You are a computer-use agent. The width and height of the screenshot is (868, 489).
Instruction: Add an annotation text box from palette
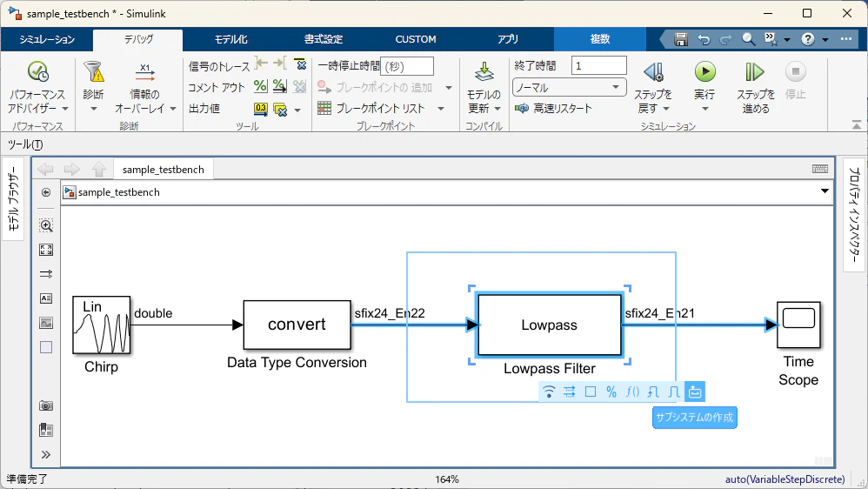click(x=46, y=298)
